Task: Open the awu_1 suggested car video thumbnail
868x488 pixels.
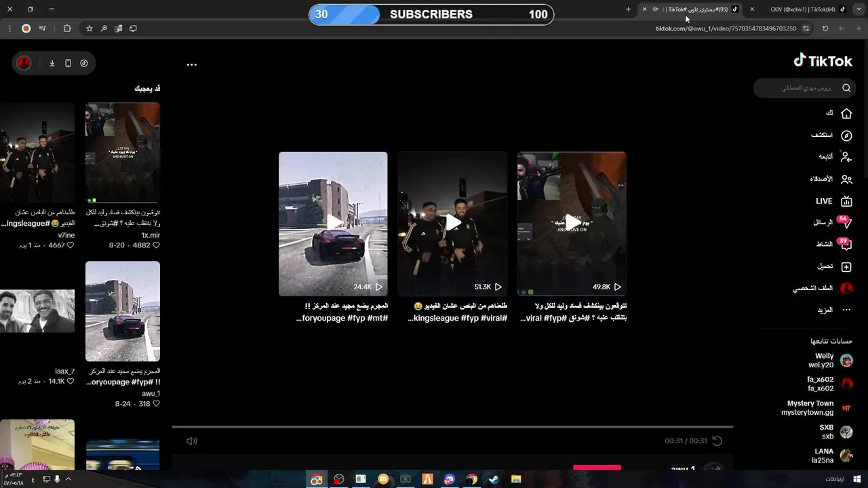Action: (123, 311)
